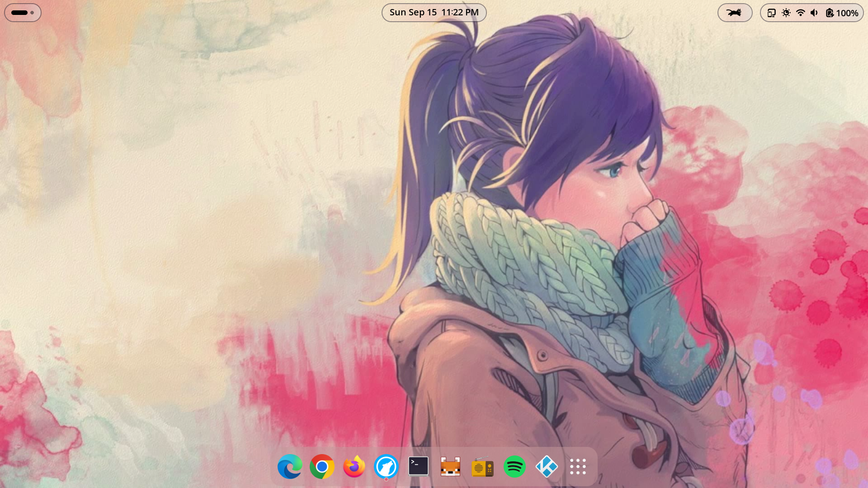Launch the pixel fox app in dock
The height and width of the screenshot is (488, 868).
click(450, 466)
